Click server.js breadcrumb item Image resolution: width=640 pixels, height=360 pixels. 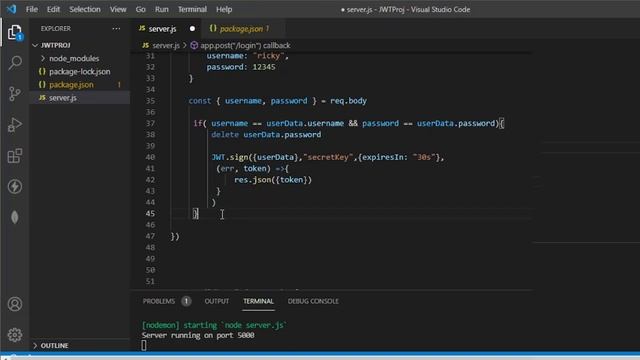166,45
